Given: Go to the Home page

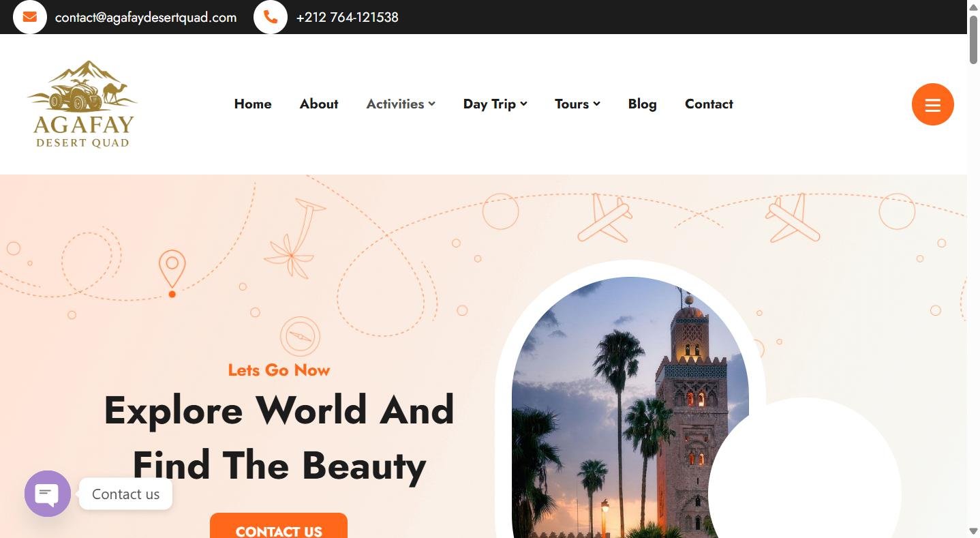Looking at the screenshot, I should (x=253, y=104).
